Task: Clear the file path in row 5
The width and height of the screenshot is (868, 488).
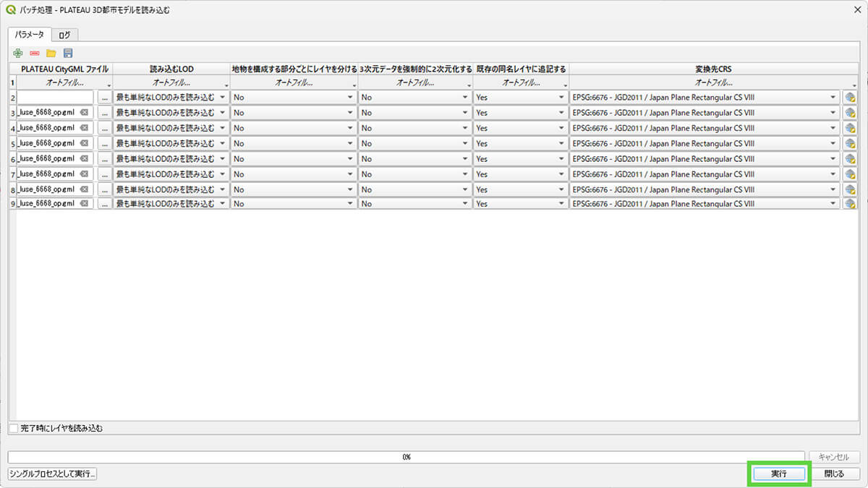Action: [84, 143]
